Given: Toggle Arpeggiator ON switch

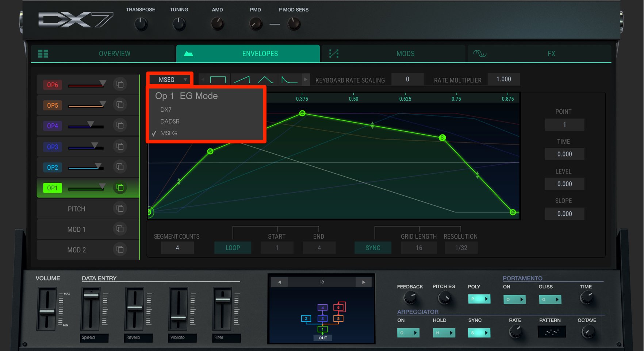Looking at the screenshot, I should coord(408,333).
